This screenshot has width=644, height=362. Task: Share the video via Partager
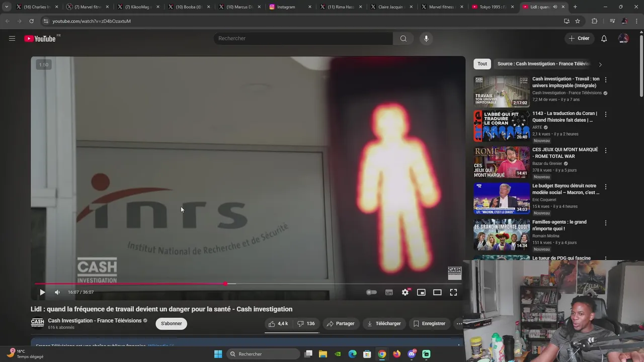tap(341, 324)
